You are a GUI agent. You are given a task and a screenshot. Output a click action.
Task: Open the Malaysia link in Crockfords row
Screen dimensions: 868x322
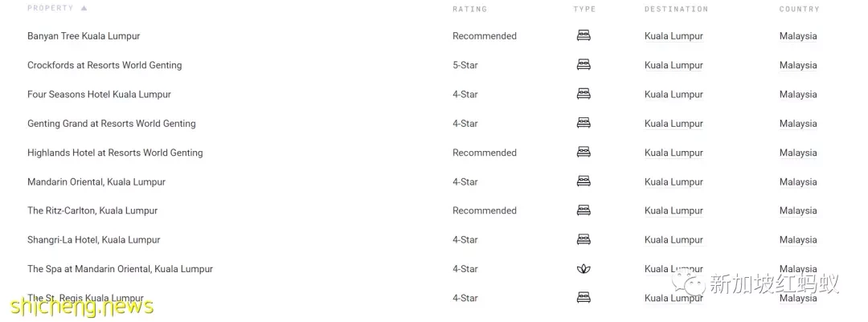(x=798, y=65)
